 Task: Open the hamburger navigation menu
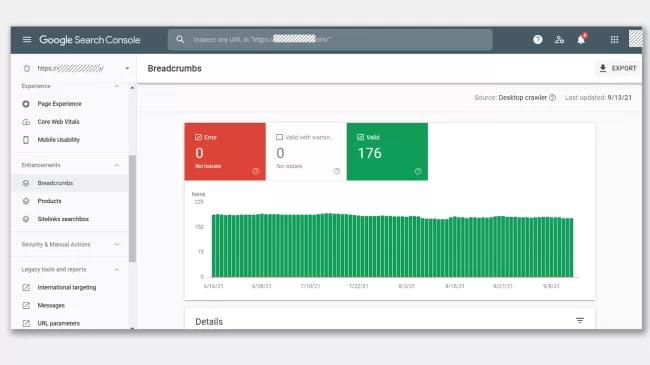tap(27, 40)
